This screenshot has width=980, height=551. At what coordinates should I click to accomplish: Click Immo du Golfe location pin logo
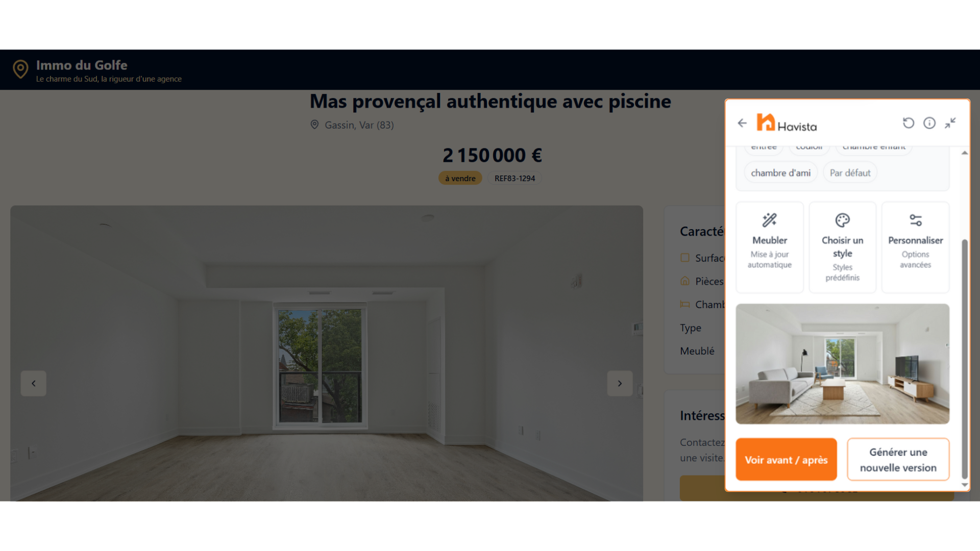point(20,69)
